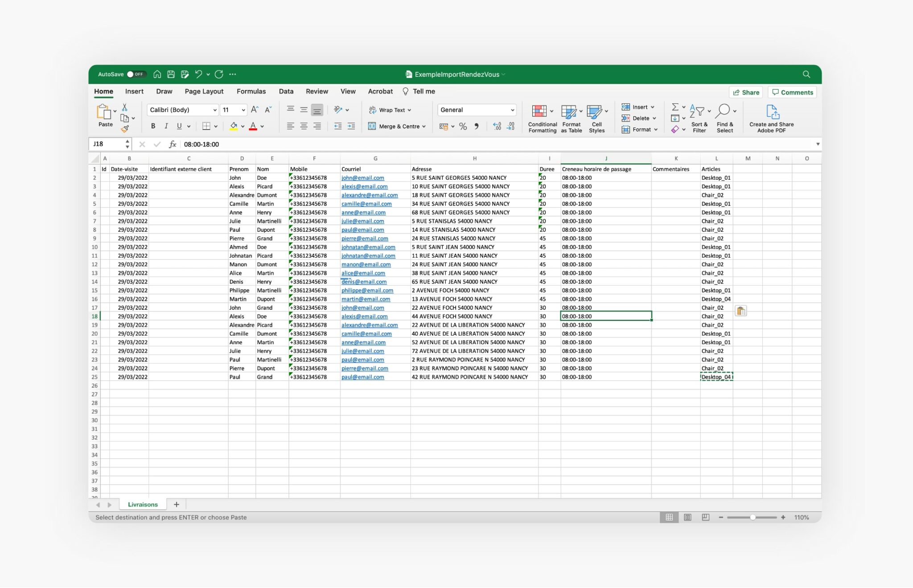This screenshot has height=588, width=913.
Task: Toggle bold formatting
Action: tap(153, 126)
